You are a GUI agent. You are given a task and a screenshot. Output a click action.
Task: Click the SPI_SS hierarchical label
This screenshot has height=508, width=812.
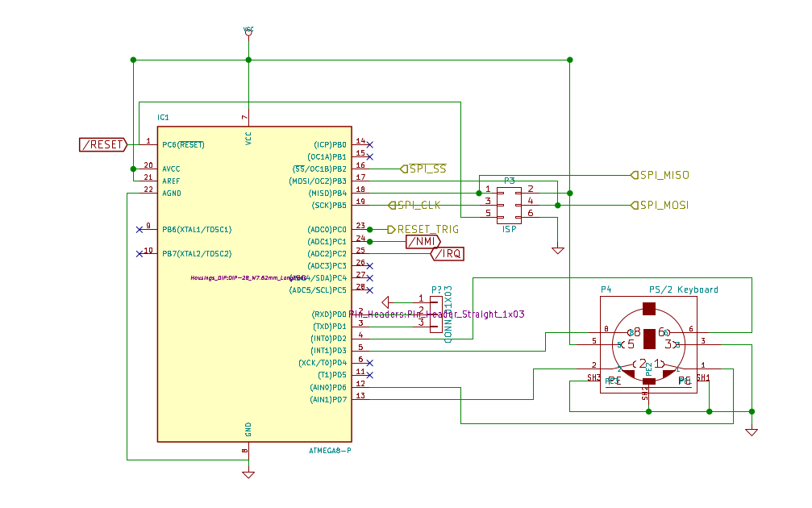(423, 169)
